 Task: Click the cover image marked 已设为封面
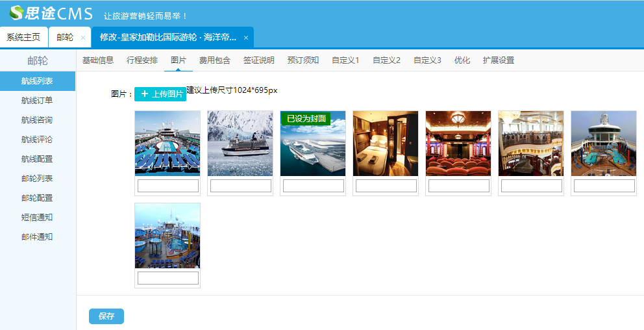[313, 146]
